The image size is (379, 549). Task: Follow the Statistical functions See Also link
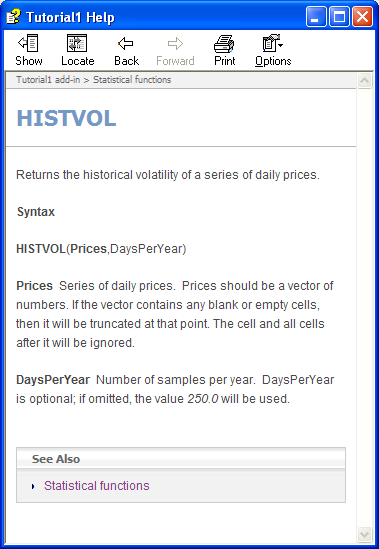coord(97,486)
